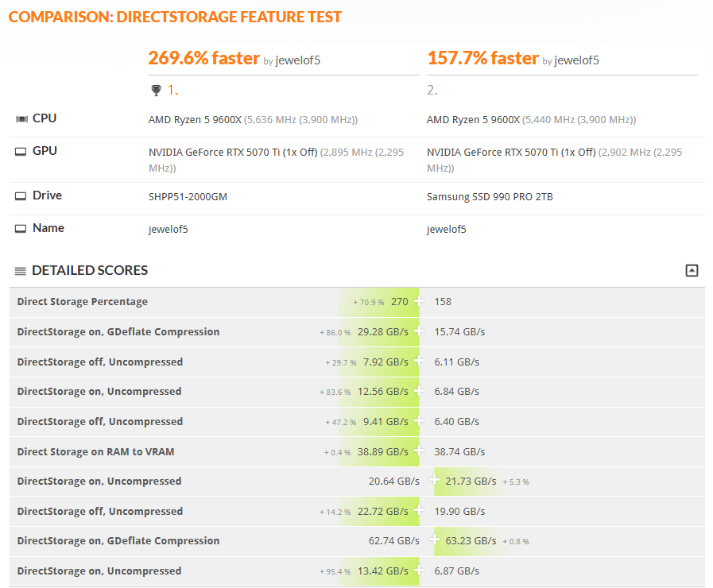
Task: Collapse the Detailed Scores section
Action: [x=692, y=270]
